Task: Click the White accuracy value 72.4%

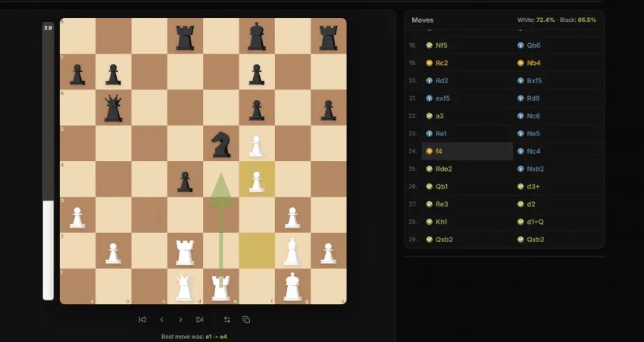Action: [546, 20]
